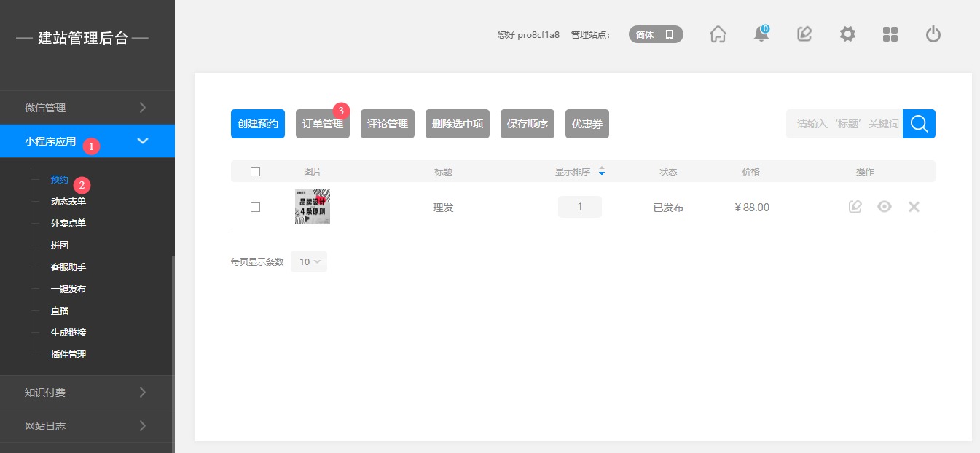Screen dimensions: 980x453
Task: Click the blue search magnifier button
Action: [x=919, y=124]
